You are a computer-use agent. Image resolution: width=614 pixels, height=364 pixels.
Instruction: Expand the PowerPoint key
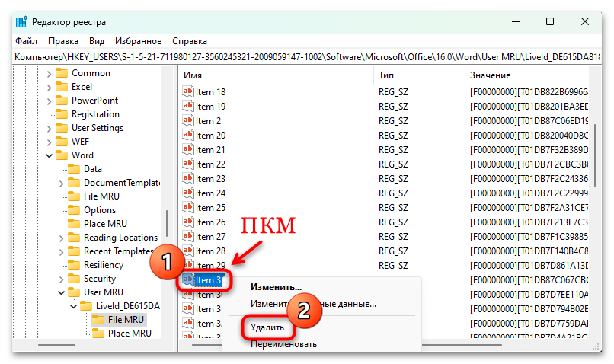click(x=49, y=101)
